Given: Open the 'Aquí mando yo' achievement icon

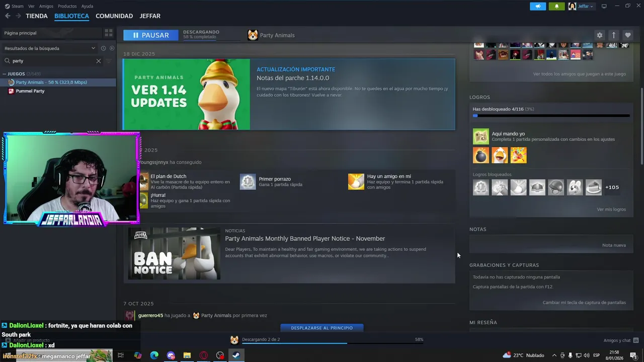Looking at the screenshot, I should click(480, 136).
